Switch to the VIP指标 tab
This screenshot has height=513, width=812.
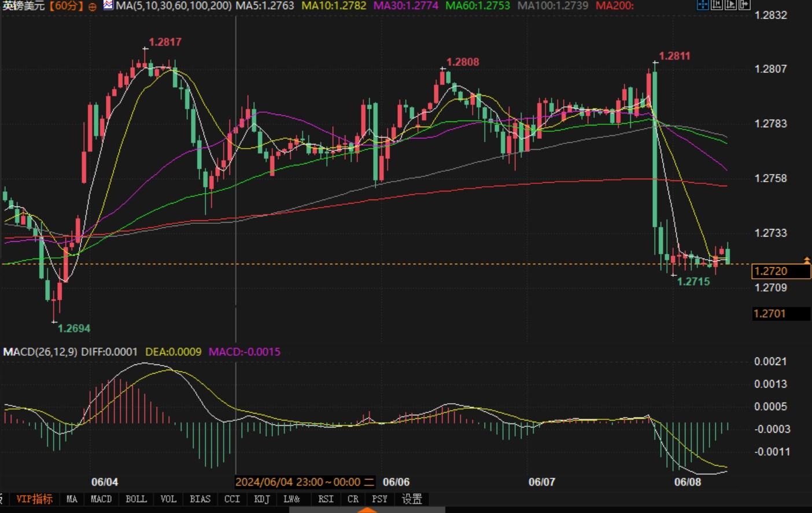pos(34,499)
